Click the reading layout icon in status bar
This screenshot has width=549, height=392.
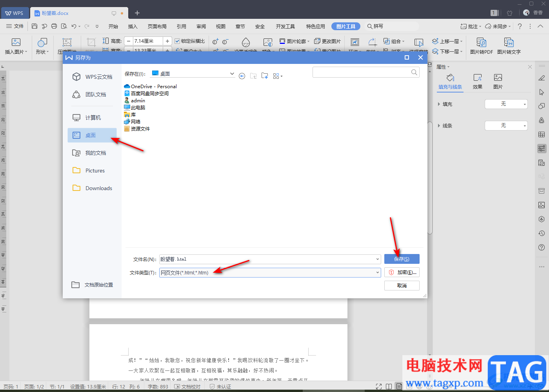coord(389,387)
